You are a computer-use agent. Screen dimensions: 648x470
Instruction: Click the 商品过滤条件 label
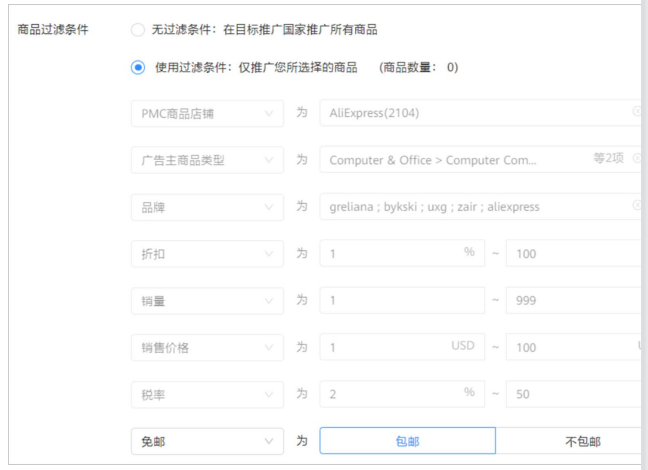click(x=53, y=29)
